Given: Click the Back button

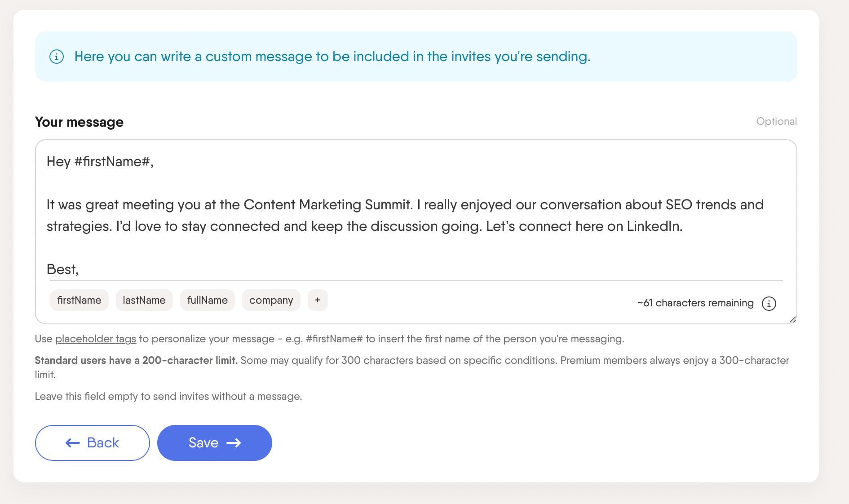Looking at the screenshot, I should [92, 443].
